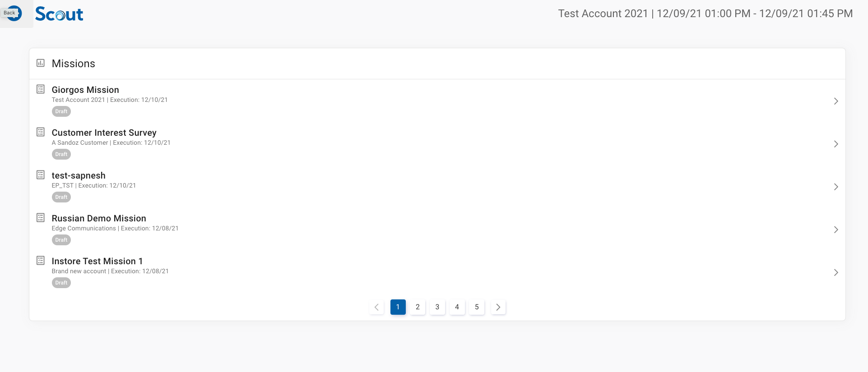Click the next page arrow
The height and width of the screenshot is (372, 868).
(x=498, y=307)
